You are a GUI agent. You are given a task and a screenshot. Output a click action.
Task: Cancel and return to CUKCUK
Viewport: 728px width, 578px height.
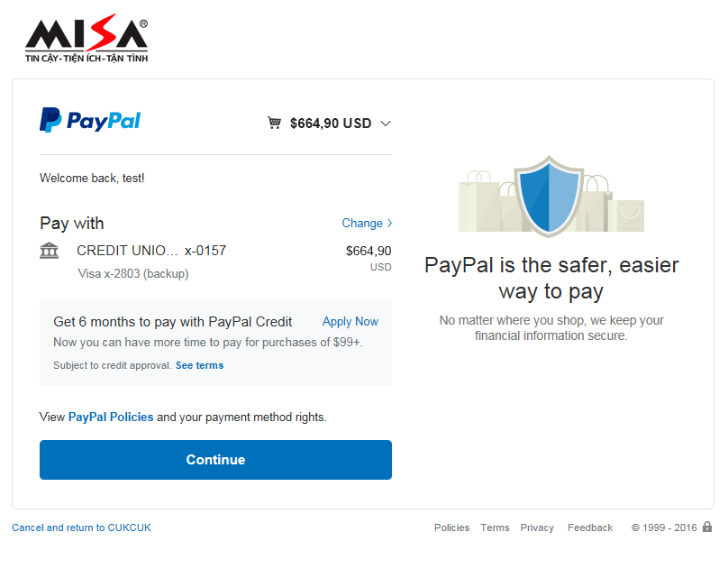coord(81,528)
